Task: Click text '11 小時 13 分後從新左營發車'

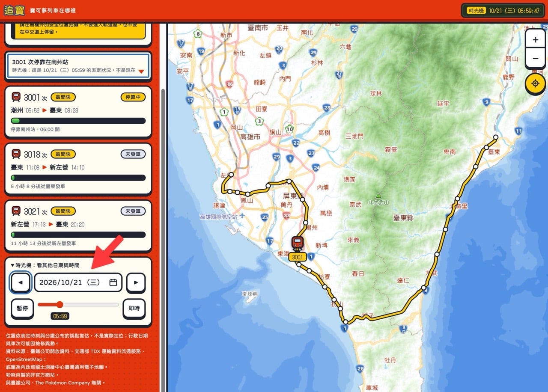Action: 43,244
